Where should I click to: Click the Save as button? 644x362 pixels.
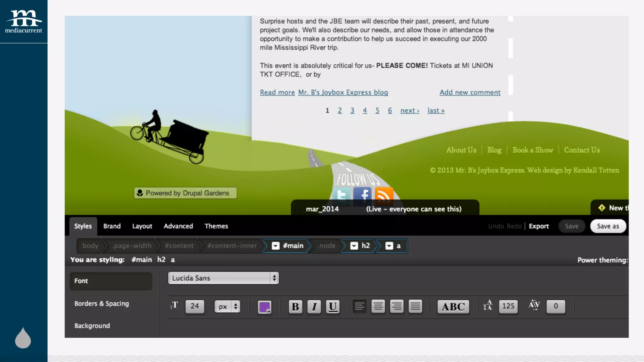(x=608, y=226)
